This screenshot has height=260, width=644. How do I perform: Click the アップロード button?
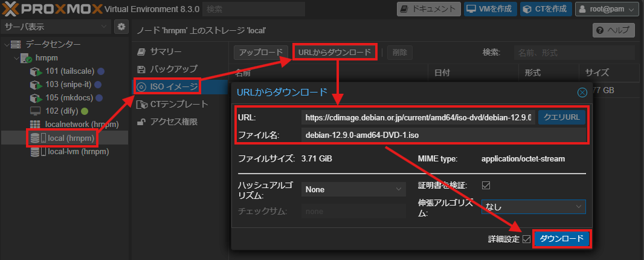[261, 52]
